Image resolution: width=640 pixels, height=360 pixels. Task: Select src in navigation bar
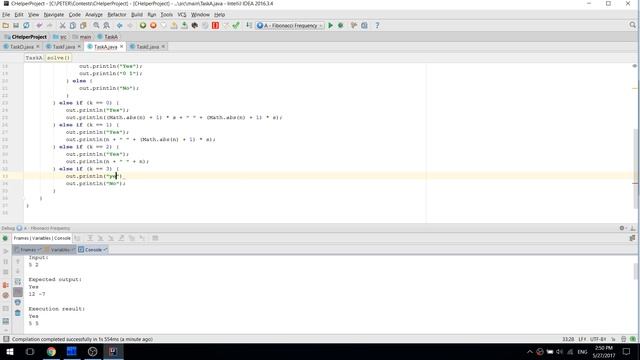tap(60, 37)
